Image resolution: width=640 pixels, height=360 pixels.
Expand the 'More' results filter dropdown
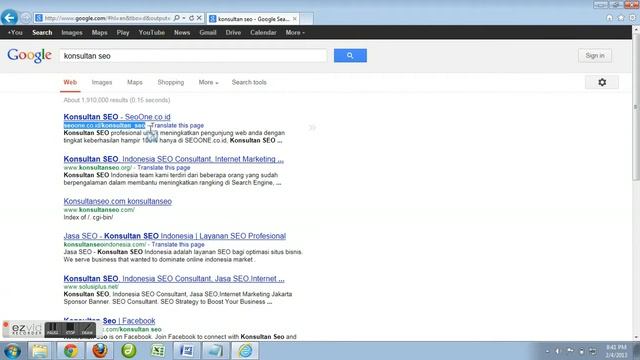coord(208,82)
